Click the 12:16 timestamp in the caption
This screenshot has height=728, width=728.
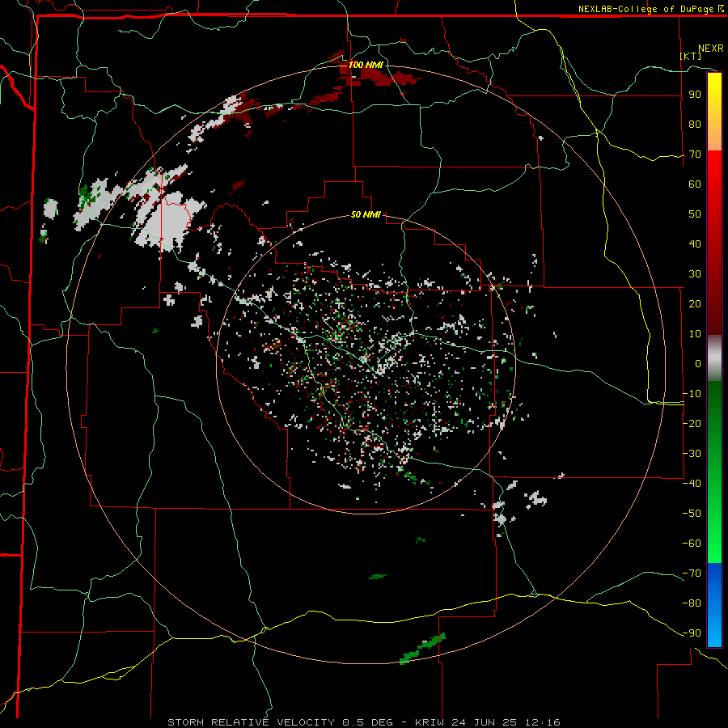(543, 722)
